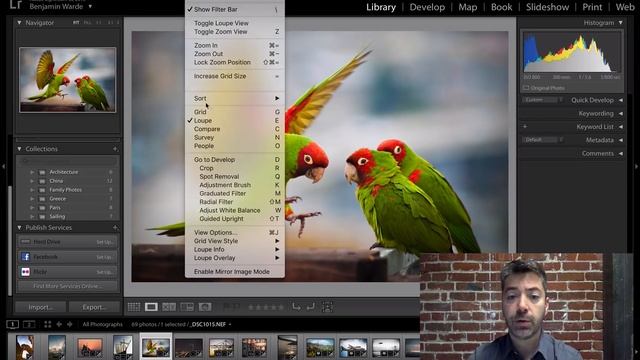
Task: Expand the Keywording panel
Action: [x=620, y=113]
